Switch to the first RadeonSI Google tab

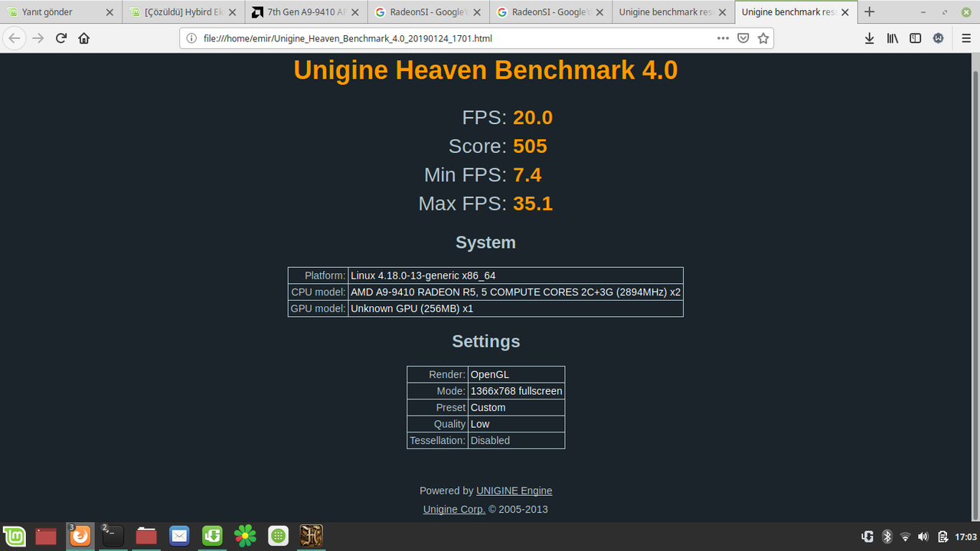point(430,12)
